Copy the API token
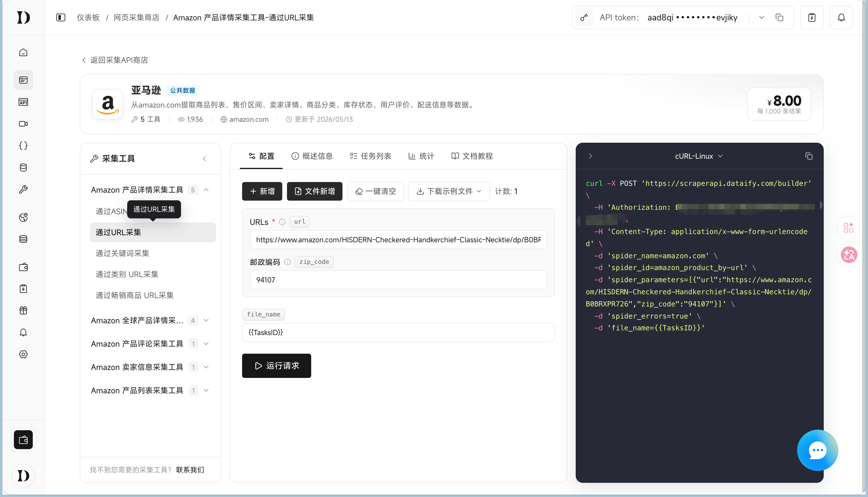The height and width of the screenshot is (497, 868). (x=779, y=17)
